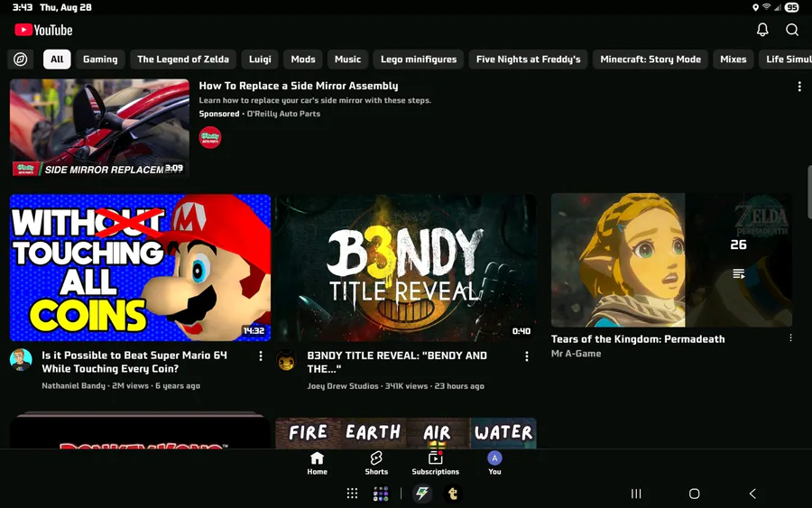This screenshot has width=812, height=508.
Task: Tap the Android home button
Action: click(695, 494)
